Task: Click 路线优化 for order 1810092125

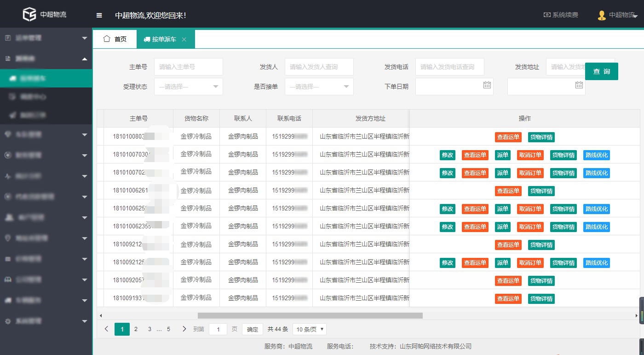Action: point(597,263)
